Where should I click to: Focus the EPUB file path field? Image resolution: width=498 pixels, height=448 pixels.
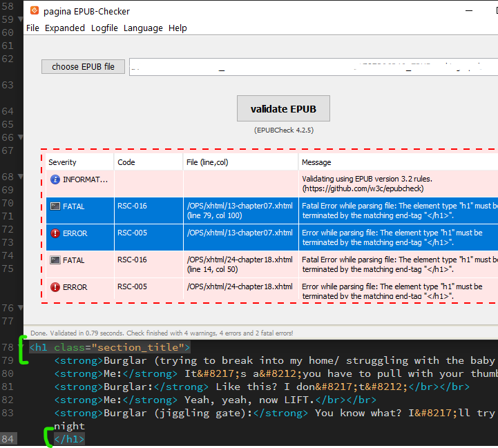tap(314, 67)
